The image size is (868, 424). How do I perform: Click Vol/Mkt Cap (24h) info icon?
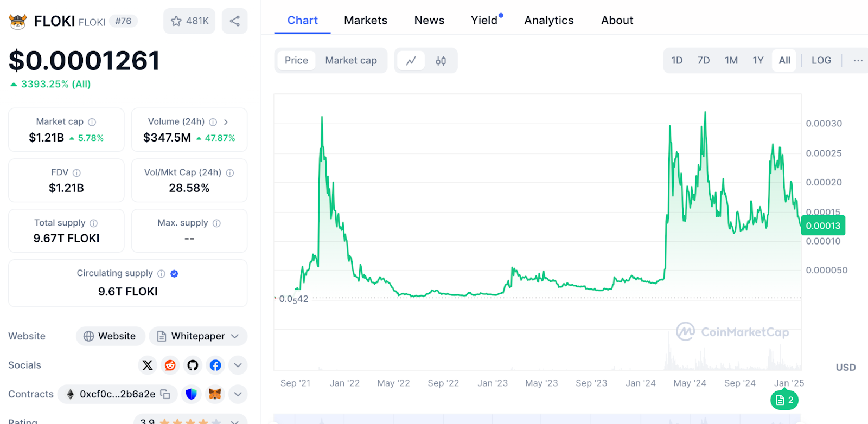tap(230, 172)
